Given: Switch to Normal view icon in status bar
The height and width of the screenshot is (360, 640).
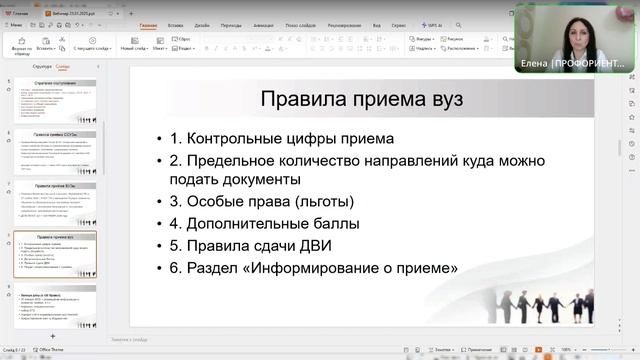Looking at the screenshot, I should click(503, 350).
